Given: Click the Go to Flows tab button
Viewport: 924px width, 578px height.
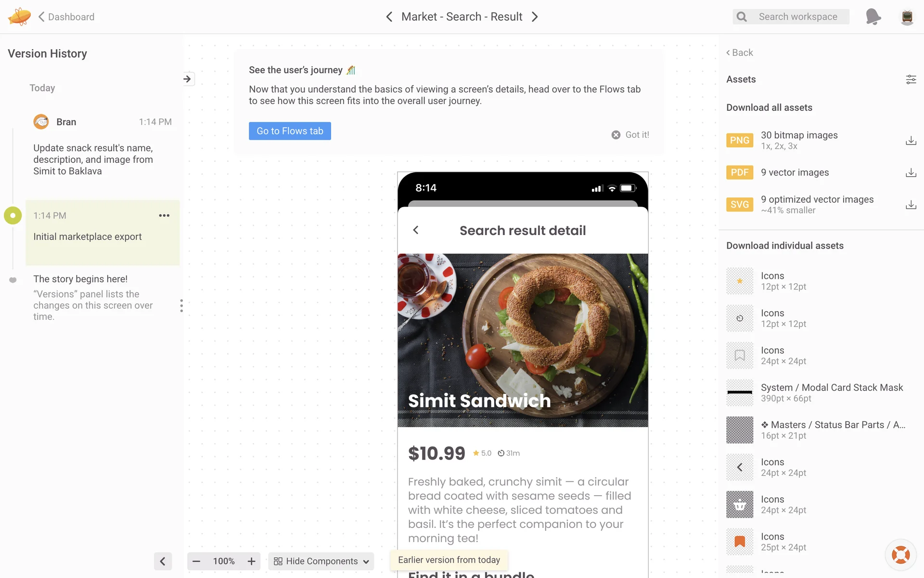Looking at the screenshot, I should pyautogui.click(x=290, y=131).
